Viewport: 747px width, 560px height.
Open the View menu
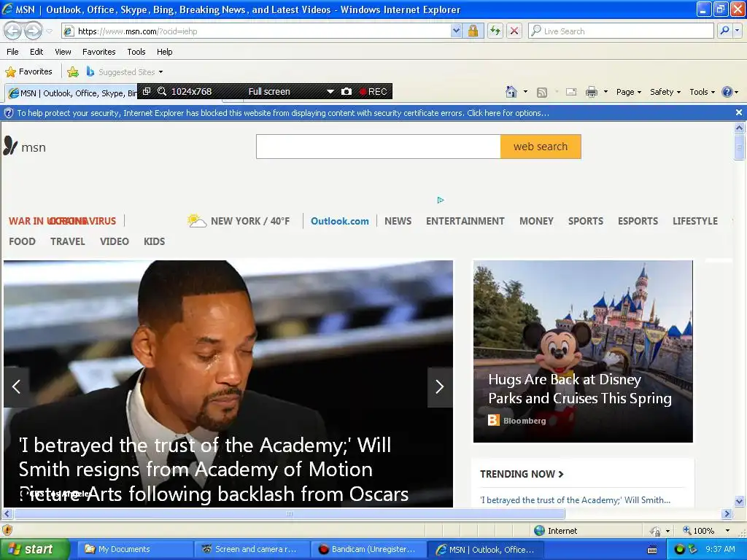pyautogui.click(x=63, y=52)
